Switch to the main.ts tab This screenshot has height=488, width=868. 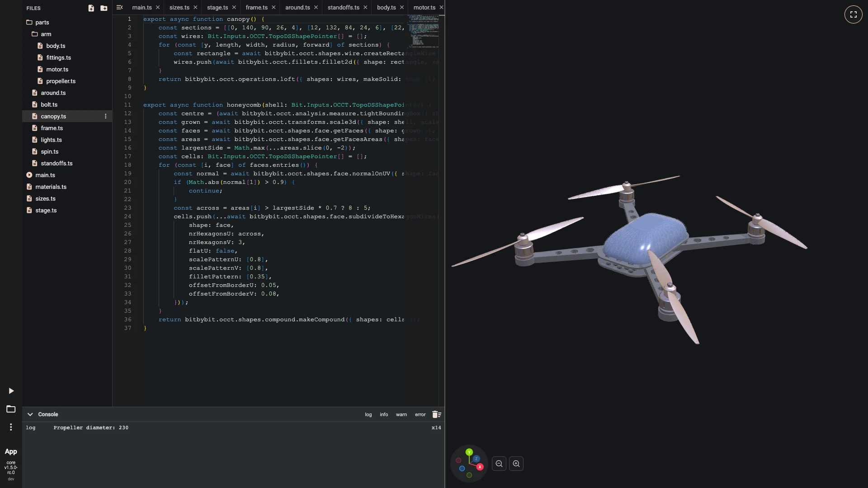(x=142, y=7)
